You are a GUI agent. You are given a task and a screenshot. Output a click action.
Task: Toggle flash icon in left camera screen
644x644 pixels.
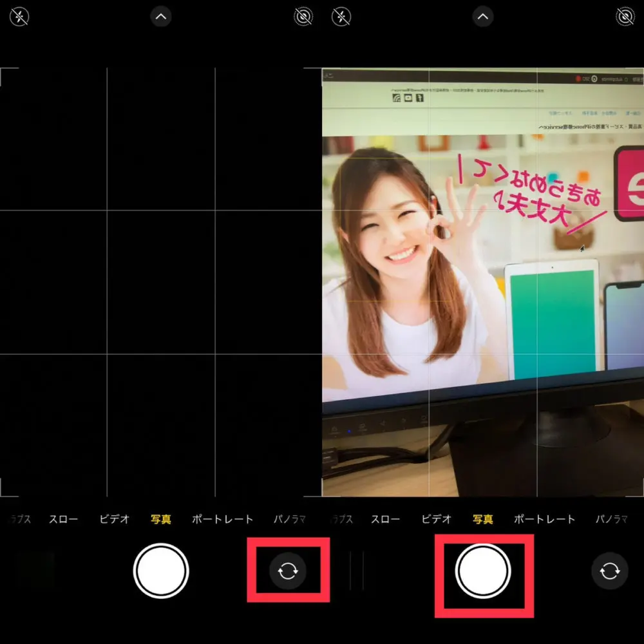[19, 16]
